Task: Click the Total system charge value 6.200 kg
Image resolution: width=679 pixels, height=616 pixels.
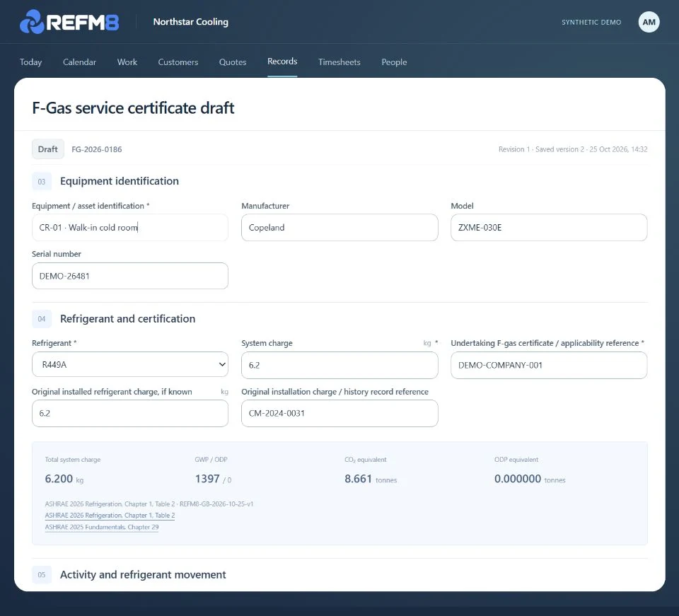Action: 64,479
